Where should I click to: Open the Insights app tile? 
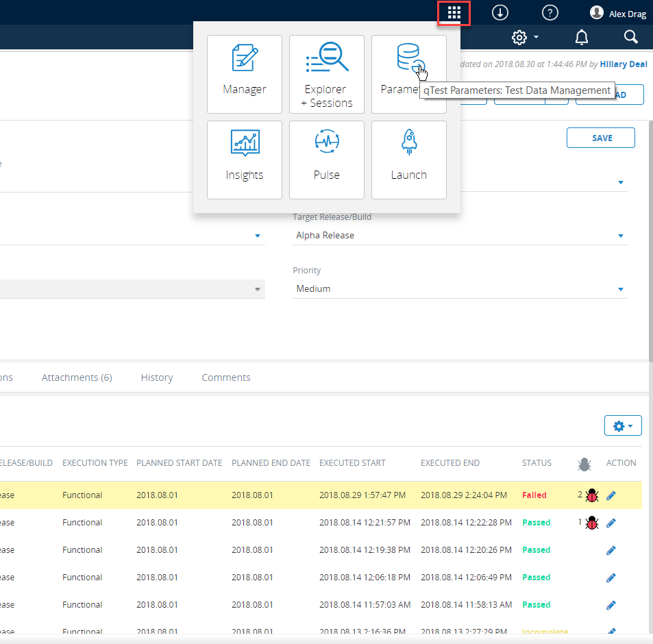pyautogui.click(x=244, y=160)
